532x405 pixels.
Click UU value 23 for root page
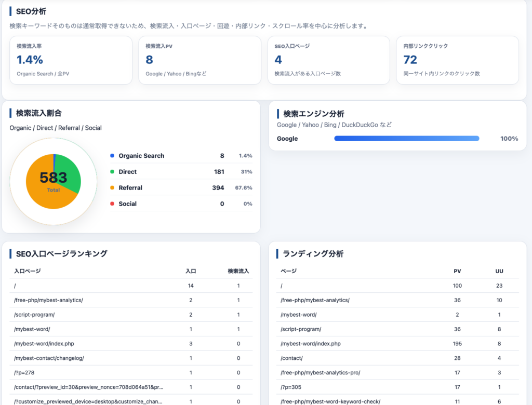coord(499,286)
